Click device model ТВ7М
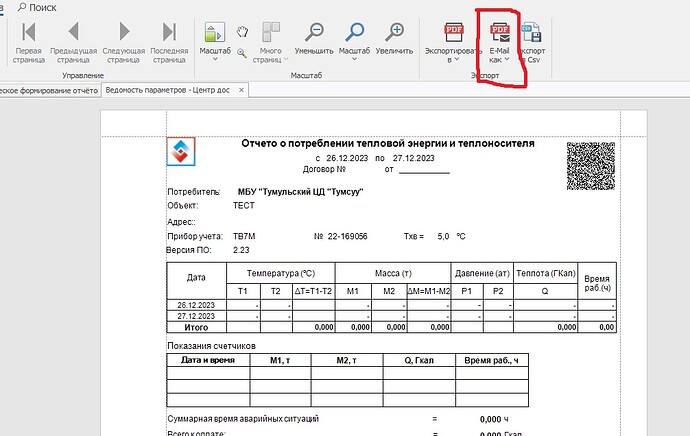690x436 pixels. [x=244, y=236]
